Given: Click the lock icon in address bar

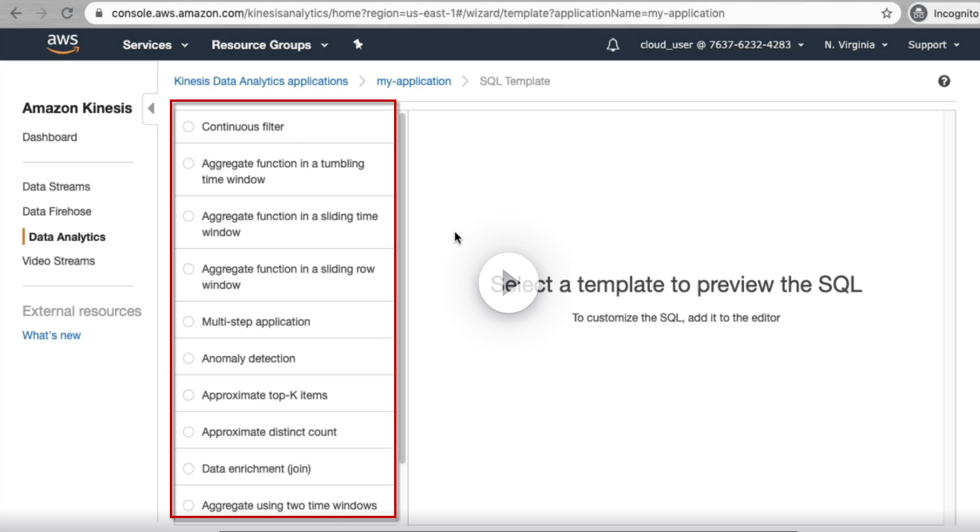Looking at the screenshot, I should tap(99, 13).
